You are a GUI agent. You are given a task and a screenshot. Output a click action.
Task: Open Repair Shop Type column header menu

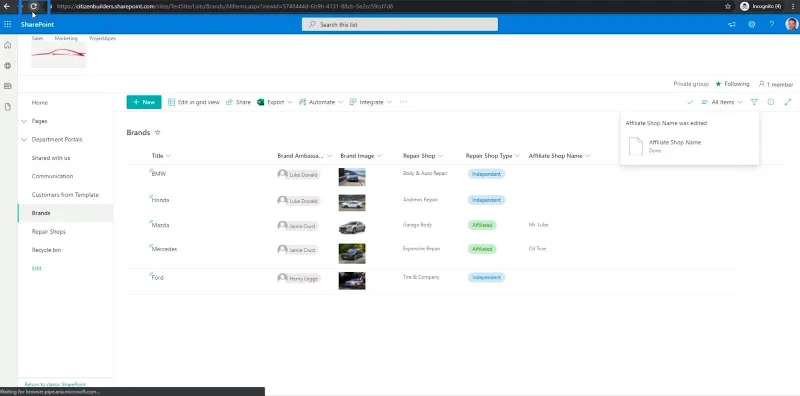click(x=492, y=156)
